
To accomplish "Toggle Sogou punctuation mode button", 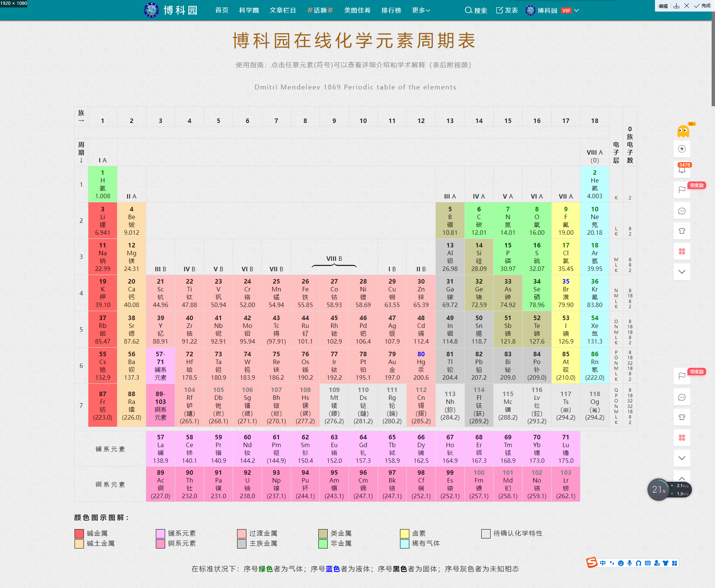I will [x=612, y=563].
